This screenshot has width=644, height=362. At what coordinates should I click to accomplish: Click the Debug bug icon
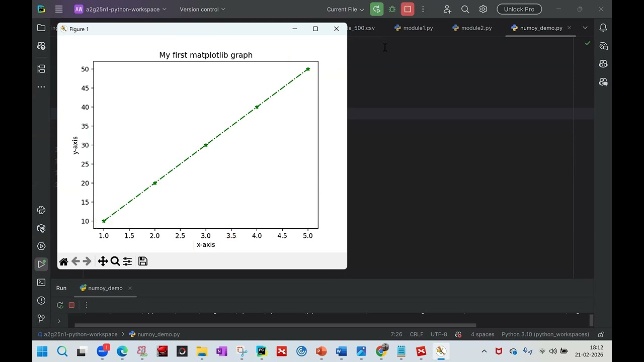(392, 9)
